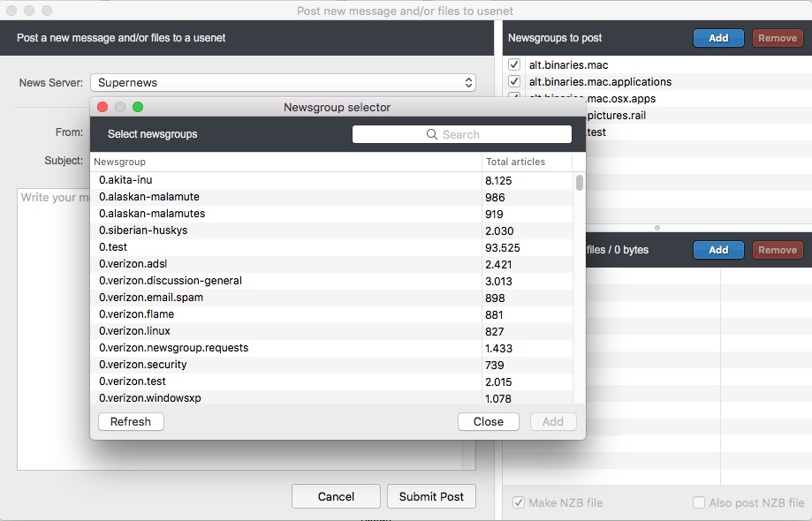
Task: Click the Cancel button in post window
Action: pyautogui.click(x=336, y=496)
